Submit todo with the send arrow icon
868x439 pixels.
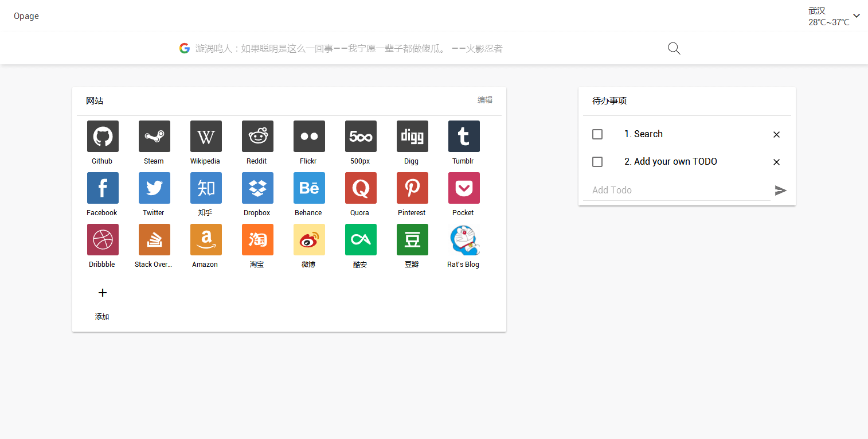(780, 191)
